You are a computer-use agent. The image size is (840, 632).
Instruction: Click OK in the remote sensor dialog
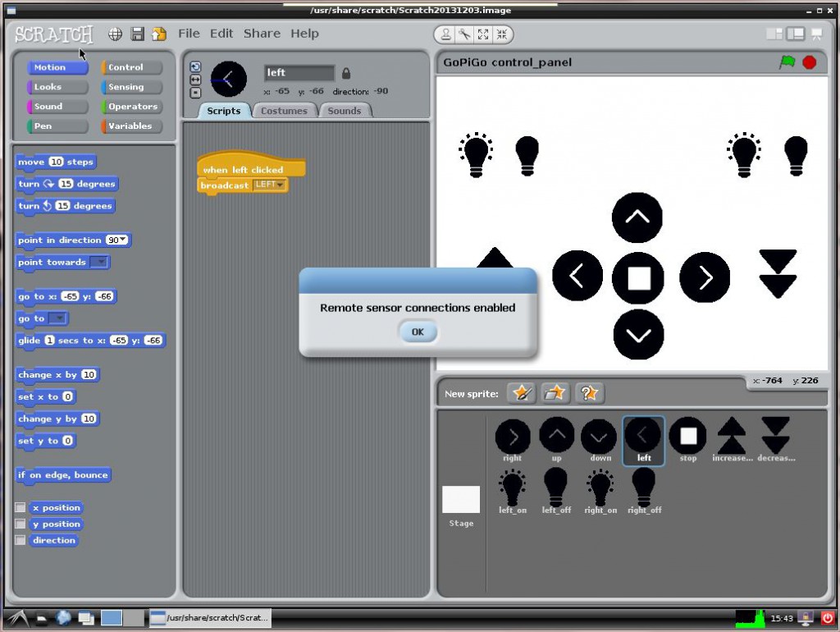(x=418, y=332)
